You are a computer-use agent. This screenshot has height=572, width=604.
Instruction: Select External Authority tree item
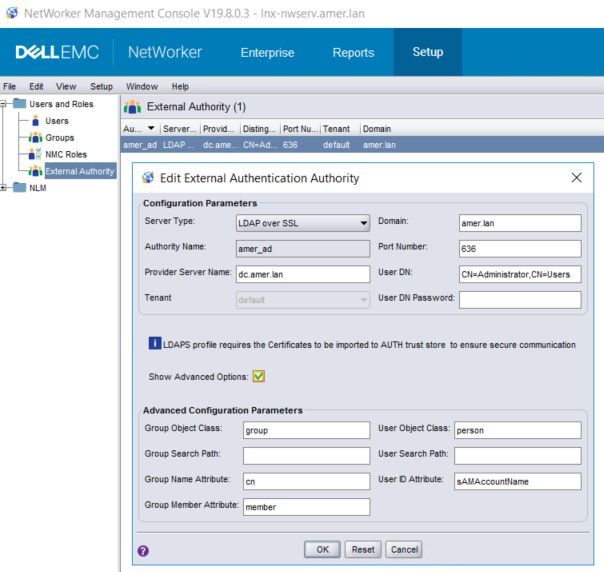tap(79, 171)
